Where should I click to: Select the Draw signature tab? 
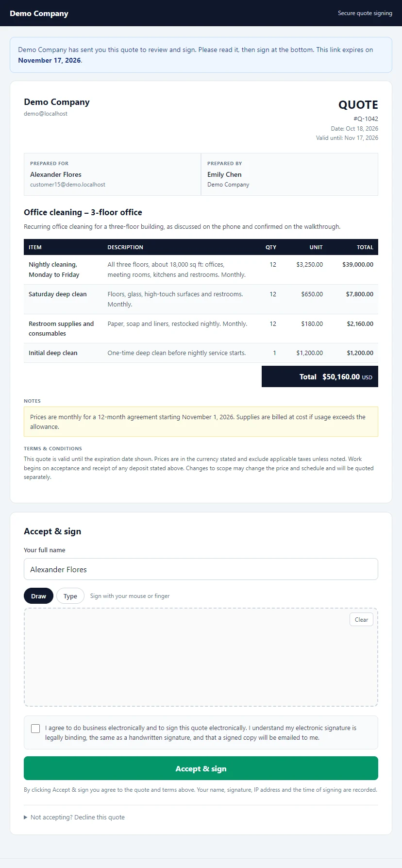[x=38, y=596]
